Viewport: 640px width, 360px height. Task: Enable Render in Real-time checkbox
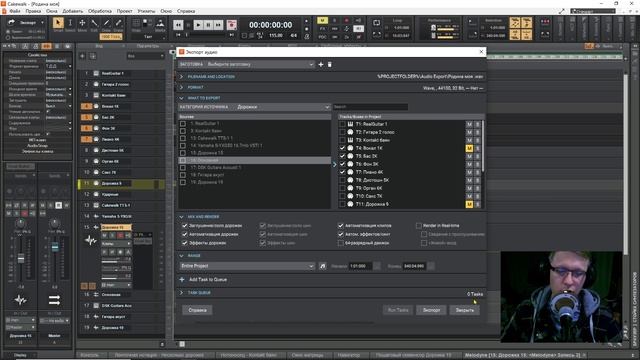419,225
